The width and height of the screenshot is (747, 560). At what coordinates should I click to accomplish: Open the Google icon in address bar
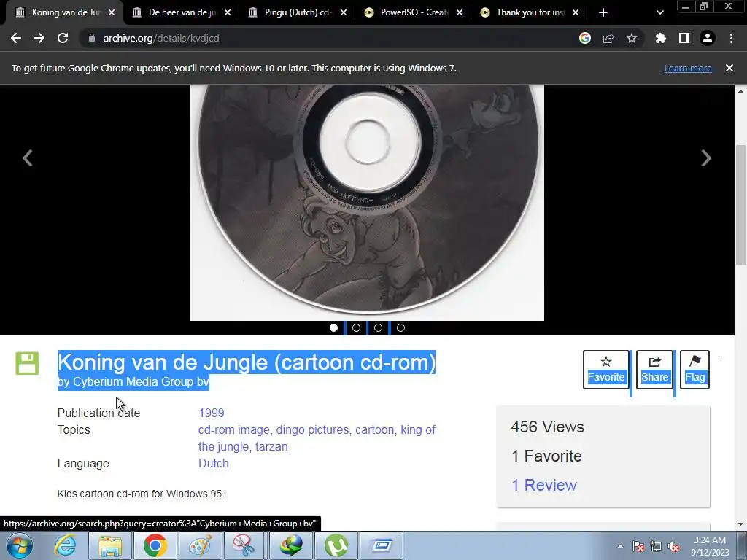pos(585,38)
